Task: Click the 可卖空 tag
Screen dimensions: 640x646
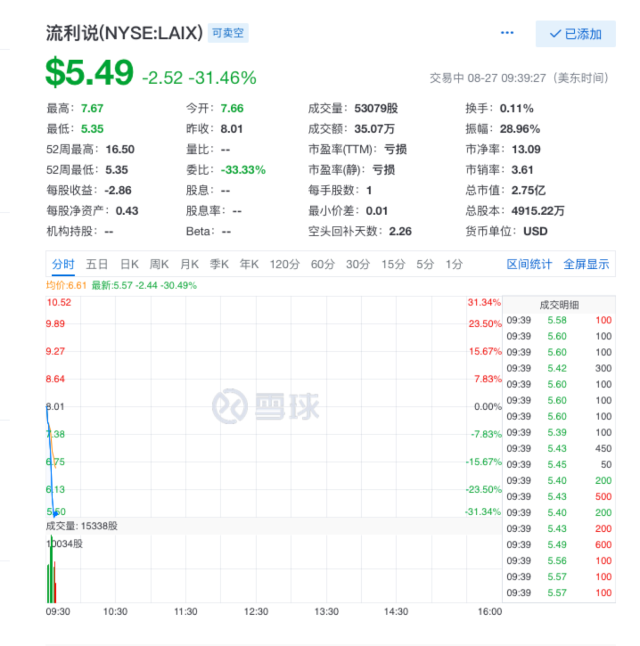Action: [228, 33]
